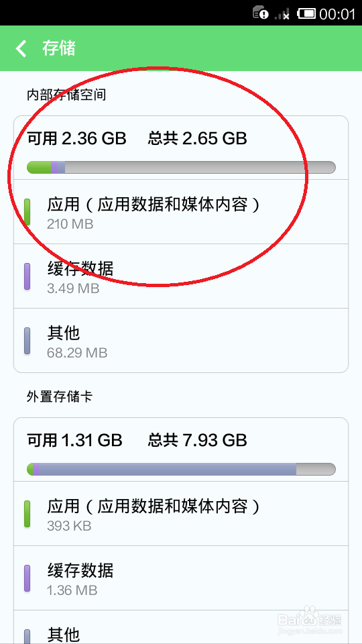
Task: Tap the 00:01 clock in the status bar
Action: tap(337, 14)
